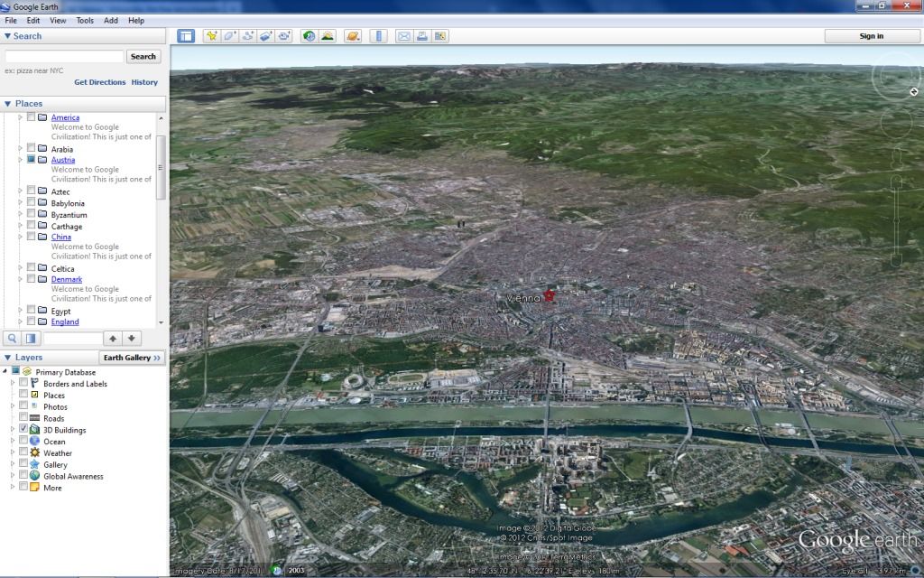This screenshot has height=578, width=924.
Task: Record a tour with the camera icon
Action: tap(284, 36)
